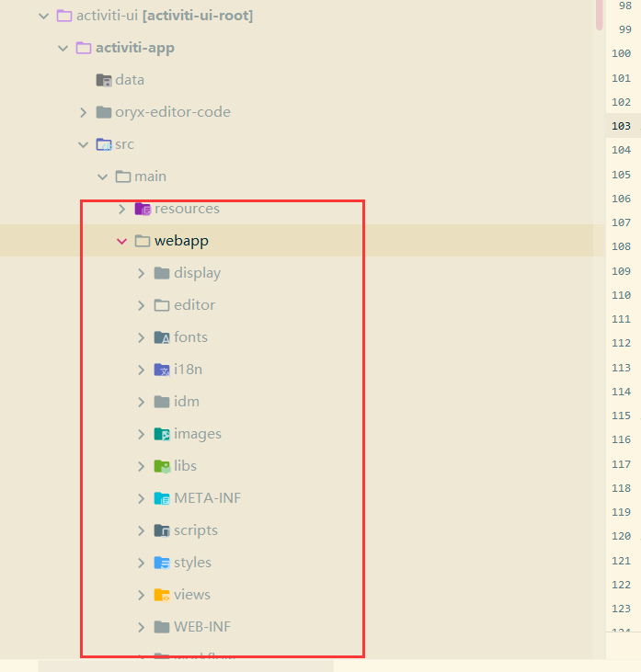The width and height of the screenshot is (641, 672).
Task: Collapse the activiti-ui root node
Action: tap(44, 17)
